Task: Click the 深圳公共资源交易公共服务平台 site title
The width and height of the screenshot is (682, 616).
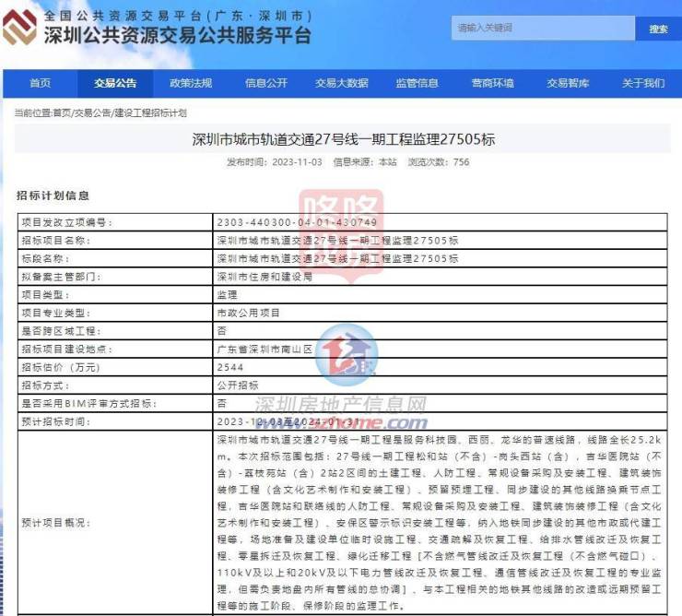Action: coord(177,36)
